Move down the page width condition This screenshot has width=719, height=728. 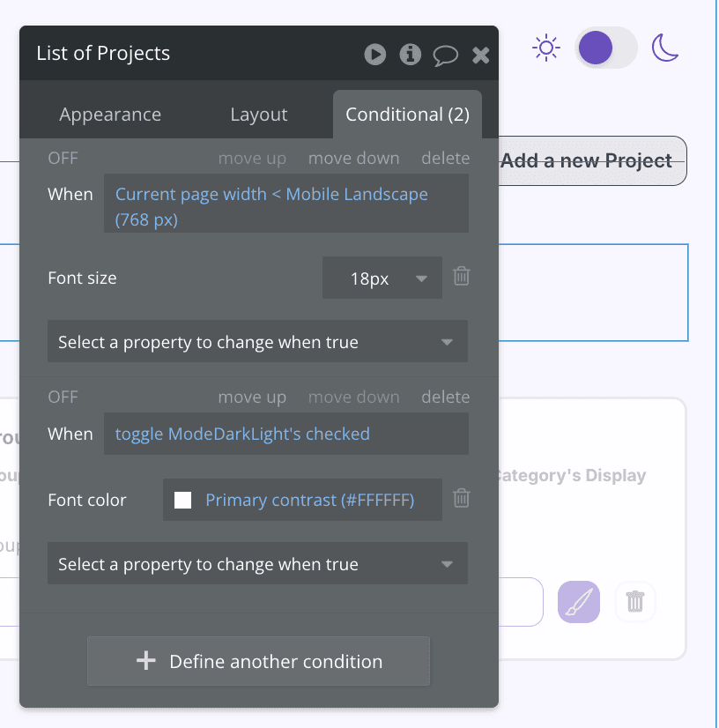click(353, 159)
